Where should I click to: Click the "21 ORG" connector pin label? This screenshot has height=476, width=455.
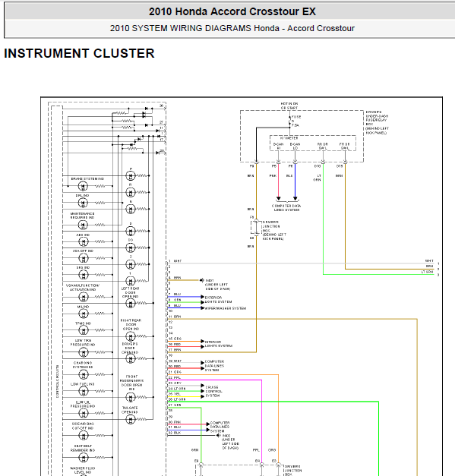pos(175,372)
